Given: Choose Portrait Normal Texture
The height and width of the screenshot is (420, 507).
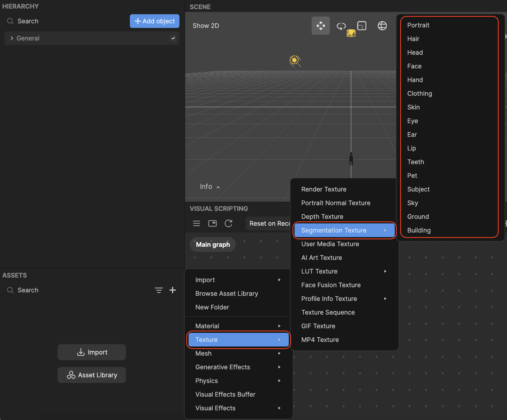Looking at the screenshot, I should [x=344, y=203].
